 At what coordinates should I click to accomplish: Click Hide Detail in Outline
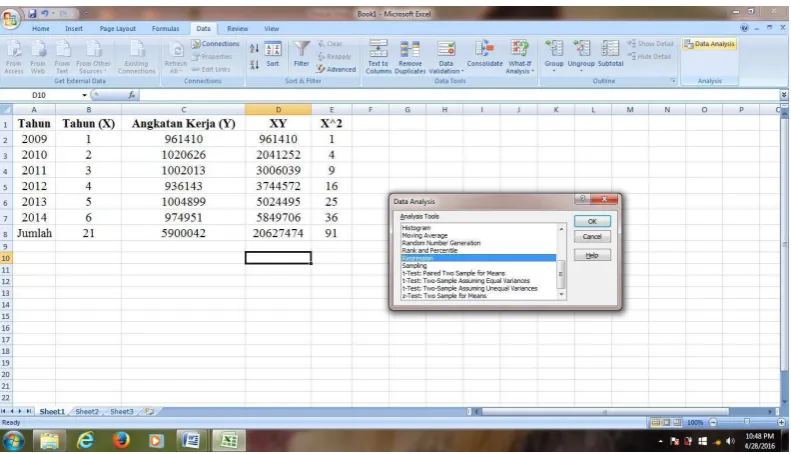[649, 56]
